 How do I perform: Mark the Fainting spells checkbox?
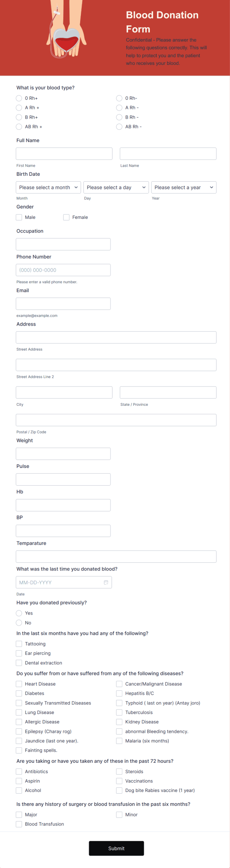[19, 750]
